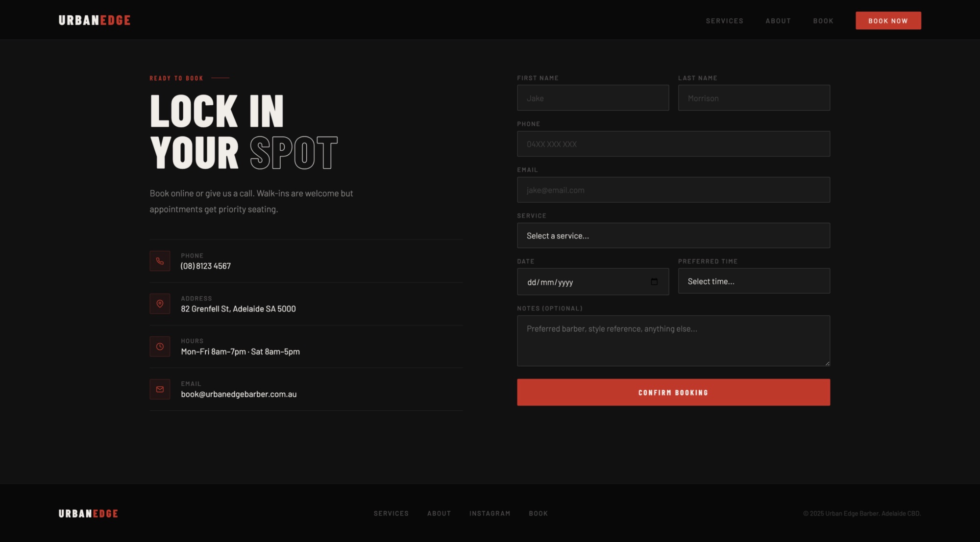This screenshot has width=980, height=542.
Task: Click the email envelope icon
Action: [160, 389]
